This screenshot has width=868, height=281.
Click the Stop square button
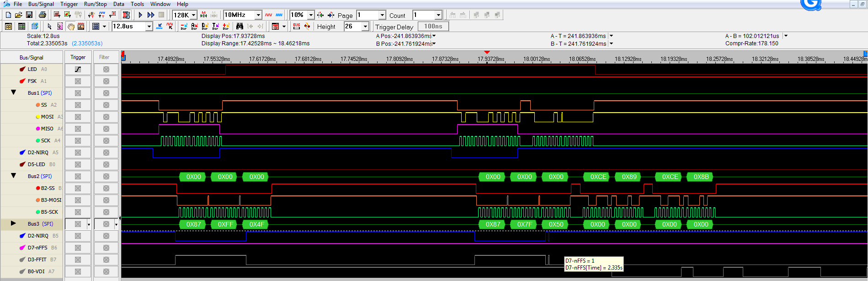161,15
